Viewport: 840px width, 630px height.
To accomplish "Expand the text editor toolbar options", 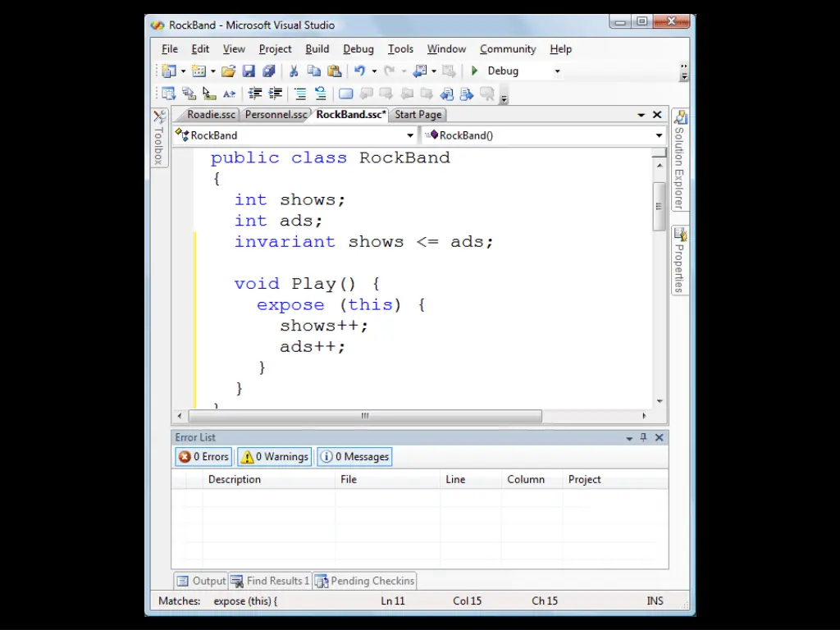I will 504,98.
